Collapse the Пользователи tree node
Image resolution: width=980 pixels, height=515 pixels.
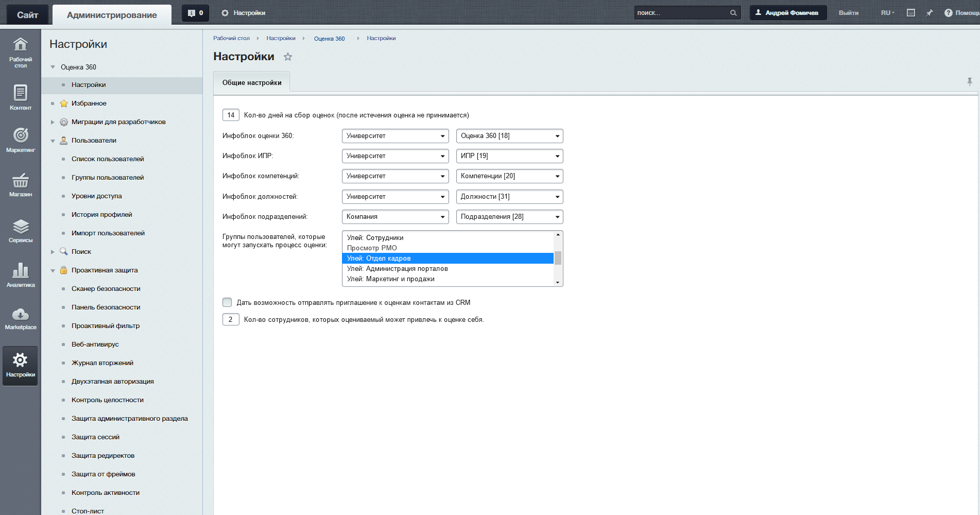click(x=53, y=141)
